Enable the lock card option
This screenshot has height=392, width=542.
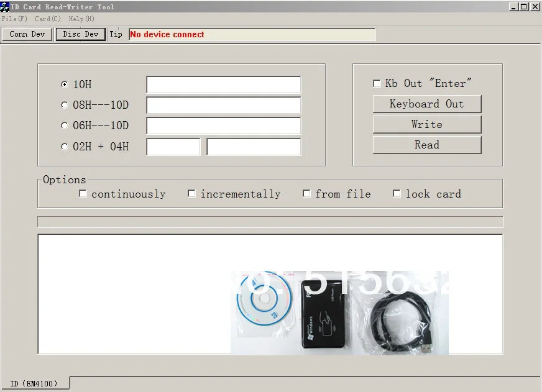click(x=397, y=193)
